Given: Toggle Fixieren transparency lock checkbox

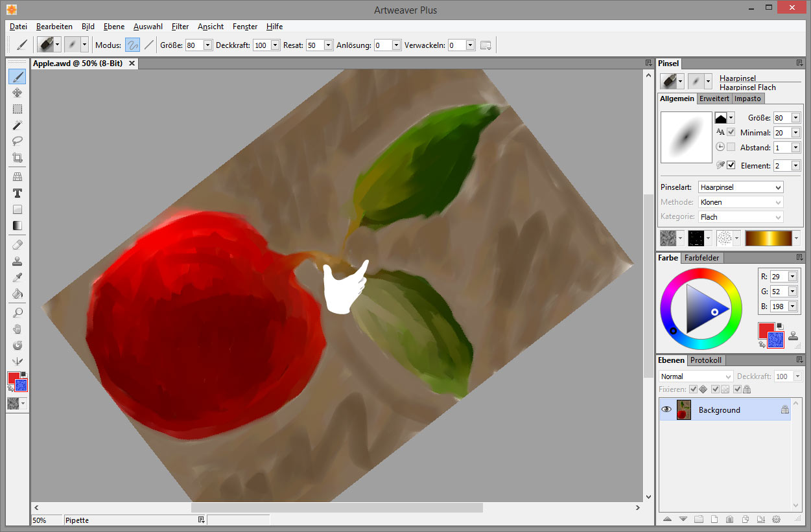Looking at the screenshot, I should 715,389.
